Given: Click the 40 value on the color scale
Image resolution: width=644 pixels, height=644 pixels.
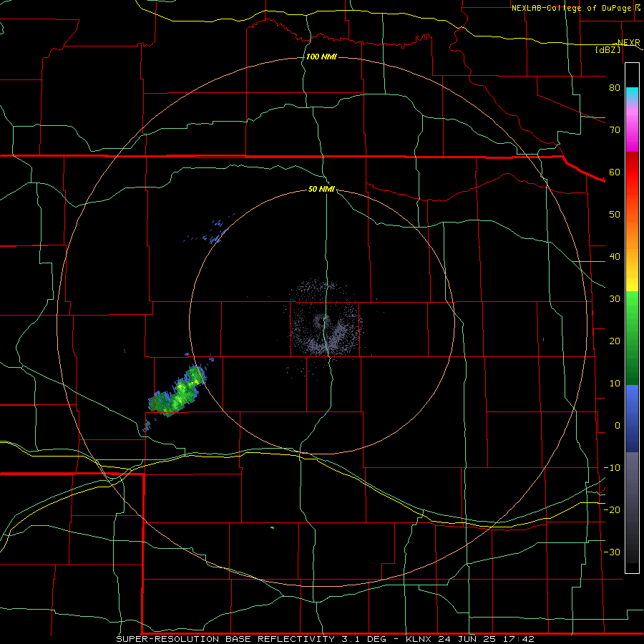Looking at the screenshot, I should pyautogui.click(x=615, y=257).
